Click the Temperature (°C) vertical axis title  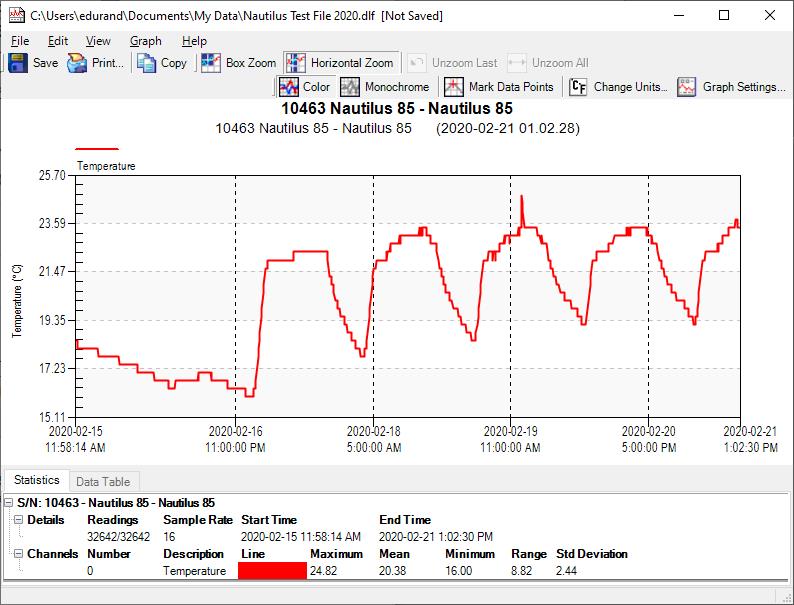pyautogui.click(x=17, y=301)
